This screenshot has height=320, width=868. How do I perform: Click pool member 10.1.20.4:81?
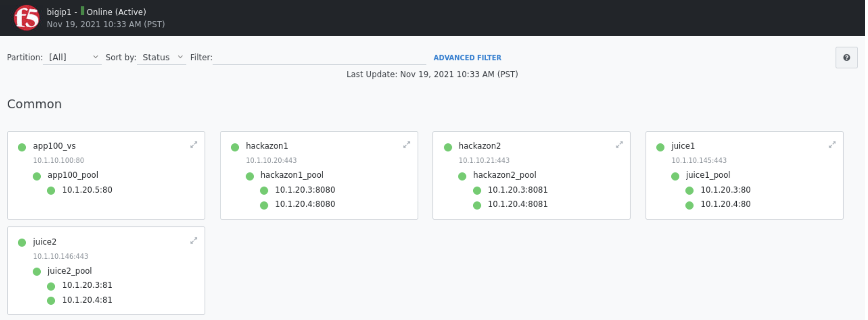pos(87,300)
